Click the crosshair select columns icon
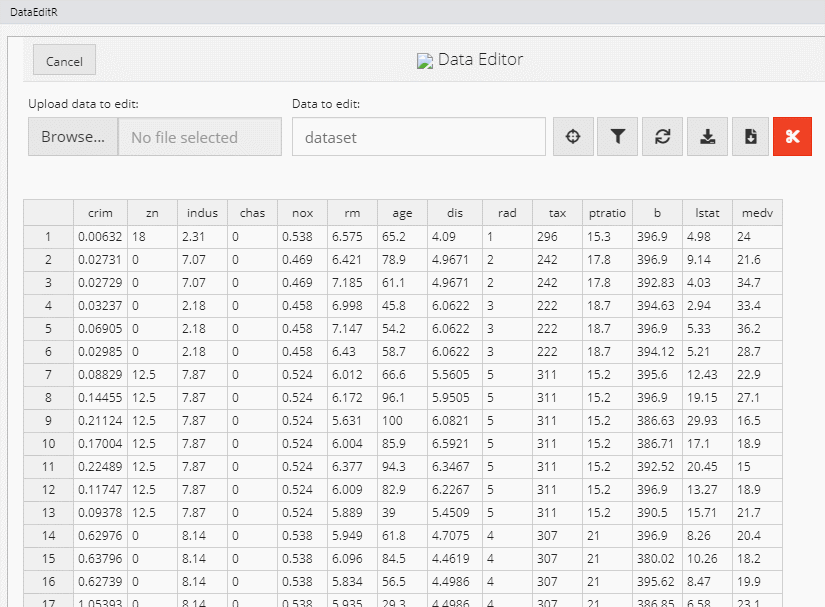 [x=573, y=137]
